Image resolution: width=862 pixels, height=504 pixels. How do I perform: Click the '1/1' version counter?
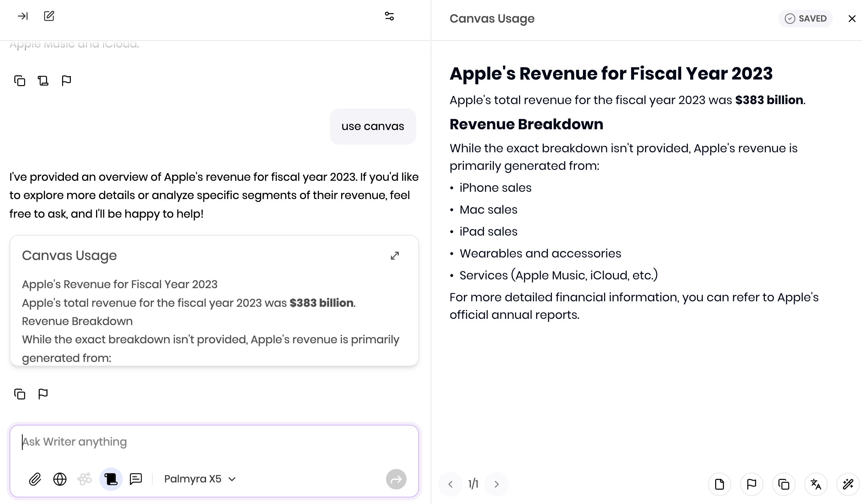coord(473,484)
